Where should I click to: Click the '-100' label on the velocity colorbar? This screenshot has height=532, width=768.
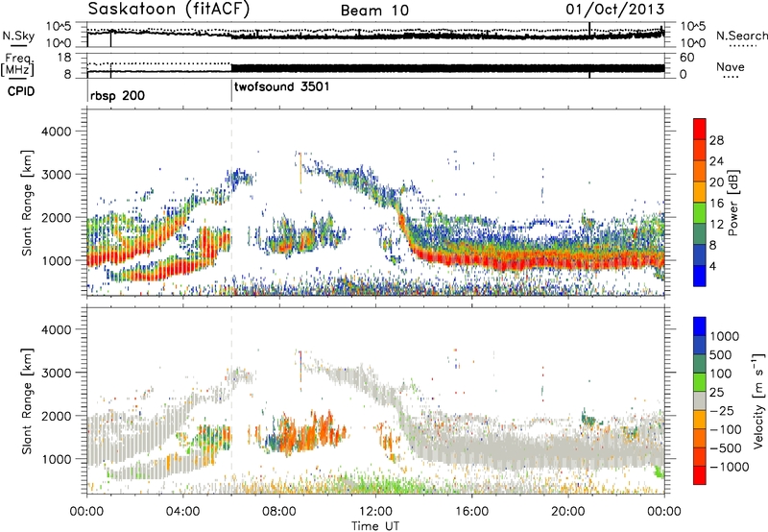coord(726,429)
